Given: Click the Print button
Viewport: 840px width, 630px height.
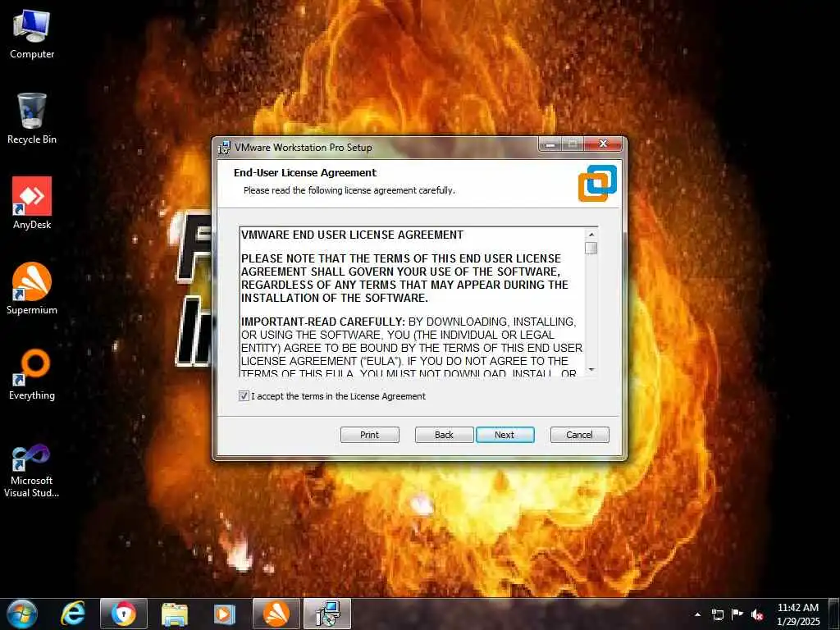Looking at the screenshot, I should 370,435.
